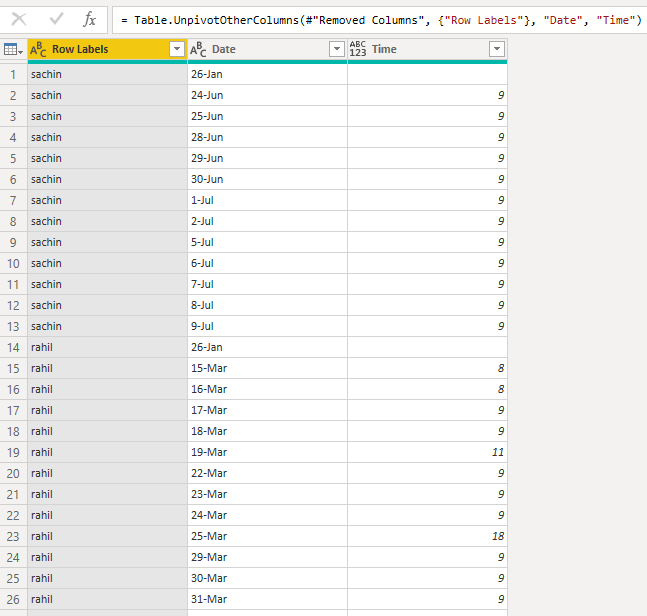647x616 pixels.
Task: Select the 26-Jan cell in row 1
Action: [x=267, y=75]
